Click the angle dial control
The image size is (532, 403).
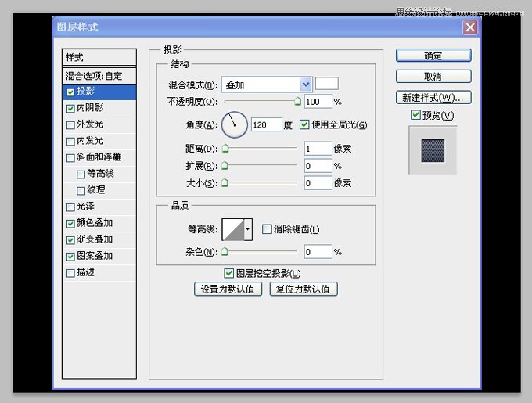coord(235,125)
